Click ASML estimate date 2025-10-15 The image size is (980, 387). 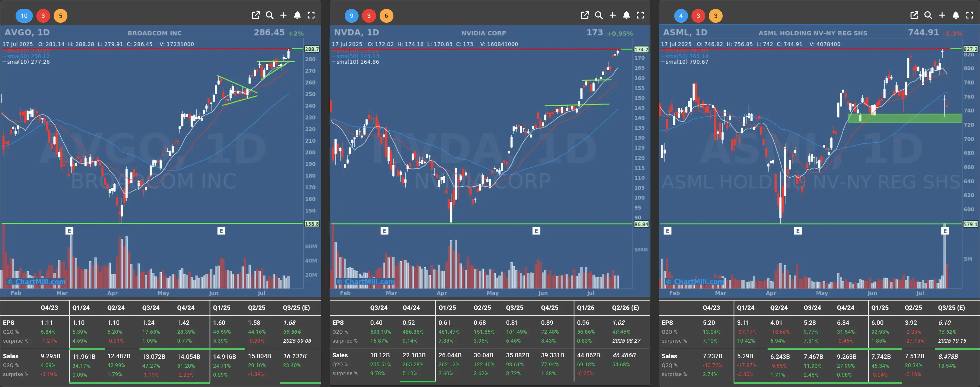[x=952, y=341]
